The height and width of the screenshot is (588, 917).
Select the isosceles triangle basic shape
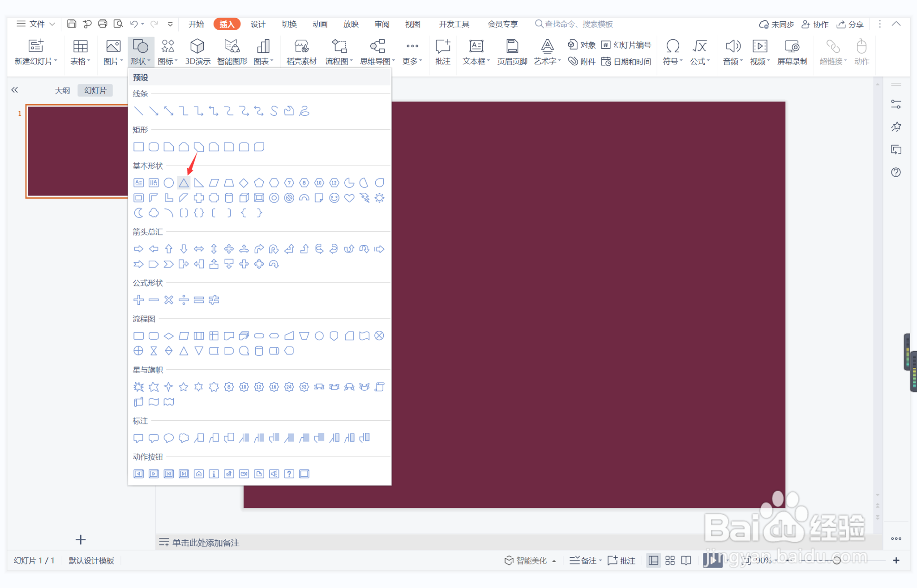[x=184, y=183]
